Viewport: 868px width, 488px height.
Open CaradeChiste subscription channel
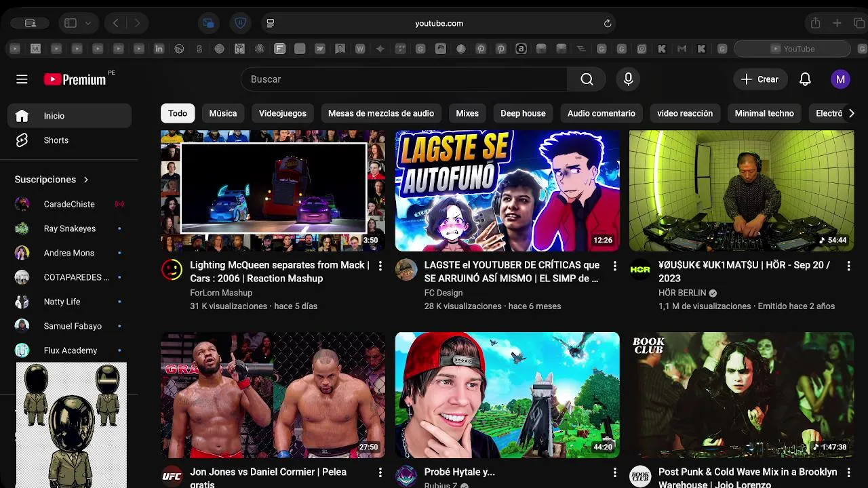[69, 204]
